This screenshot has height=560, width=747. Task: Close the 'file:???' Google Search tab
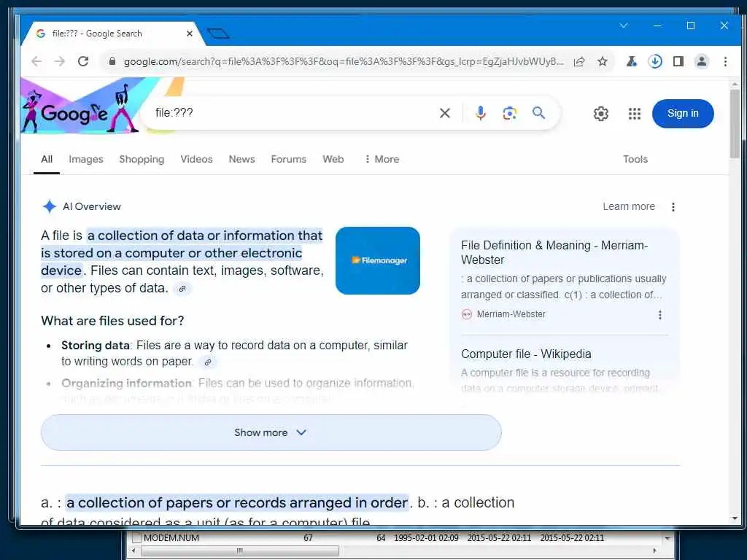coord(189,34)
